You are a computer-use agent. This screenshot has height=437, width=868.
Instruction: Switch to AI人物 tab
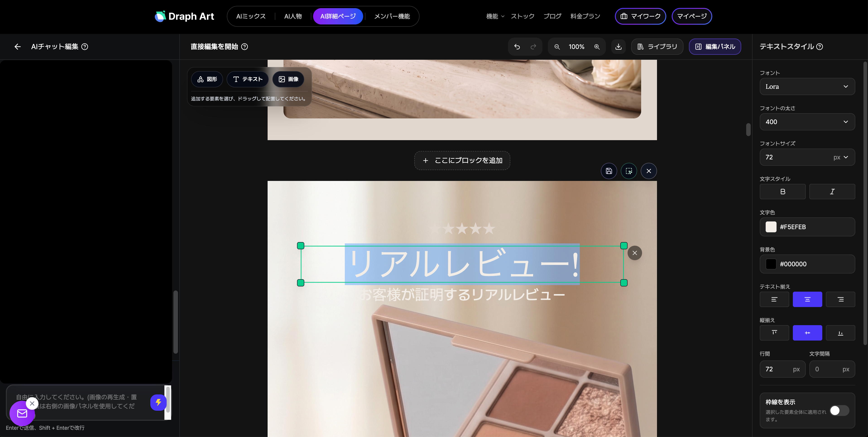click(x=293, y=16)
